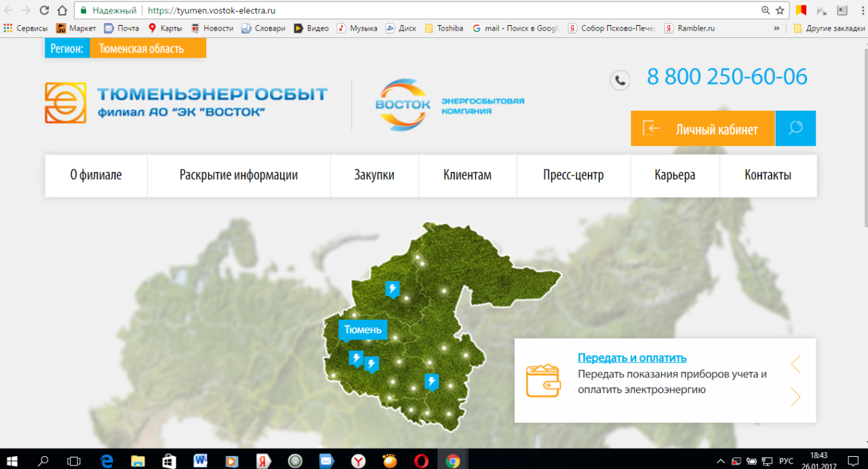Click the taskbar search magnifier
This screenshot has height=469, width=868.
point(43,460)
